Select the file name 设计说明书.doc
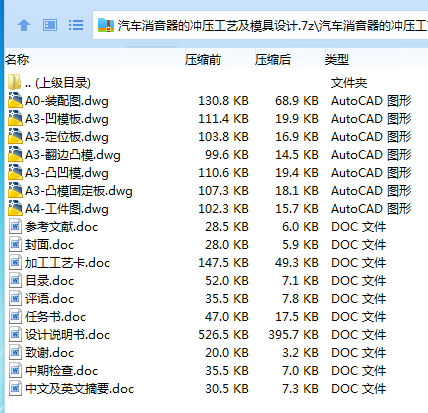Viewport: 428px width, 413px height. click(68, 335)
